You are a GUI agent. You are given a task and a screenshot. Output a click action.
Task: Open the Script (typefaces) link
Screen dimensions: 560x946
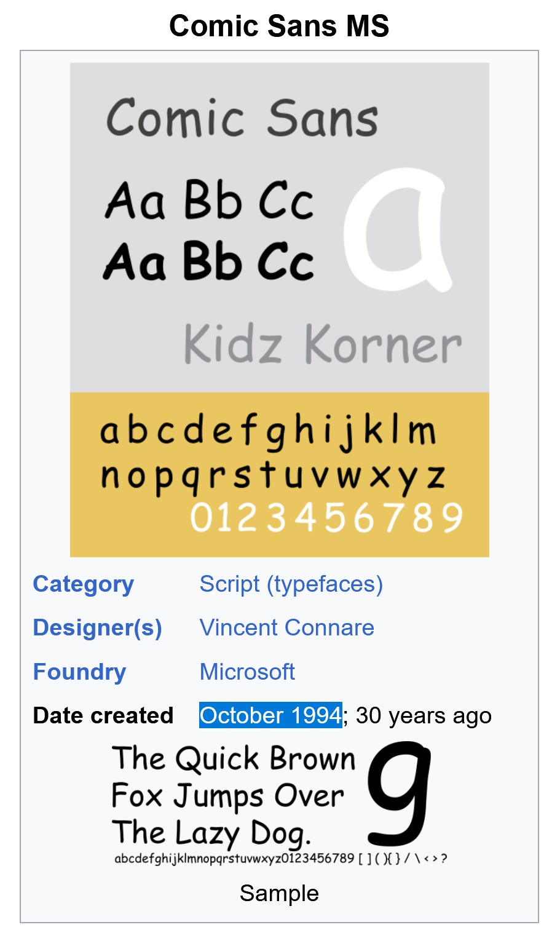291,584
